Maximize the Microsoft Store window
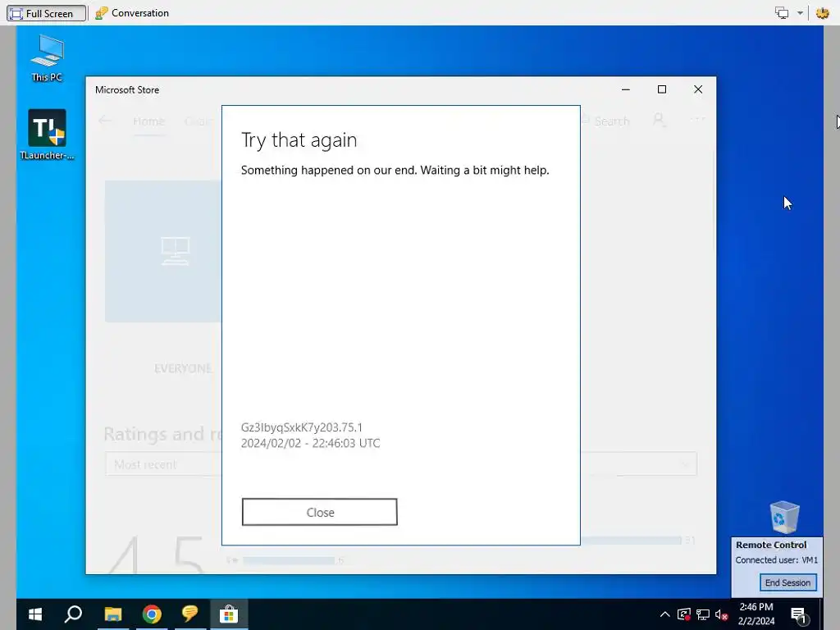 click(662, 89)
